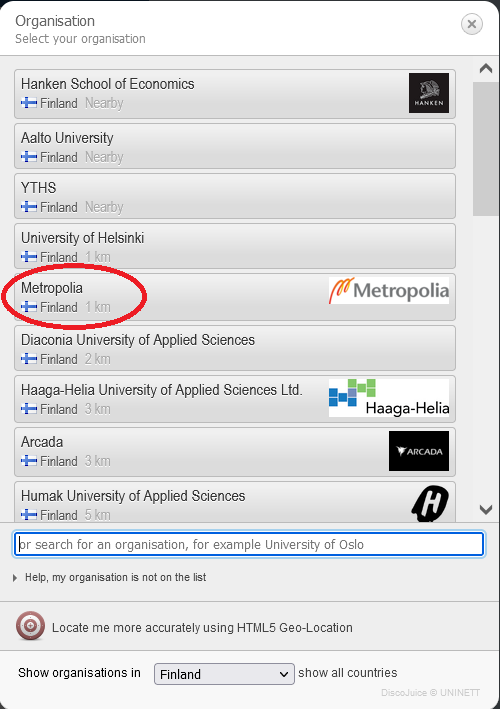Click the Arcada logo thumbnail
The width and height of the screenshot is (500, 709).
[x=419, y=451]
